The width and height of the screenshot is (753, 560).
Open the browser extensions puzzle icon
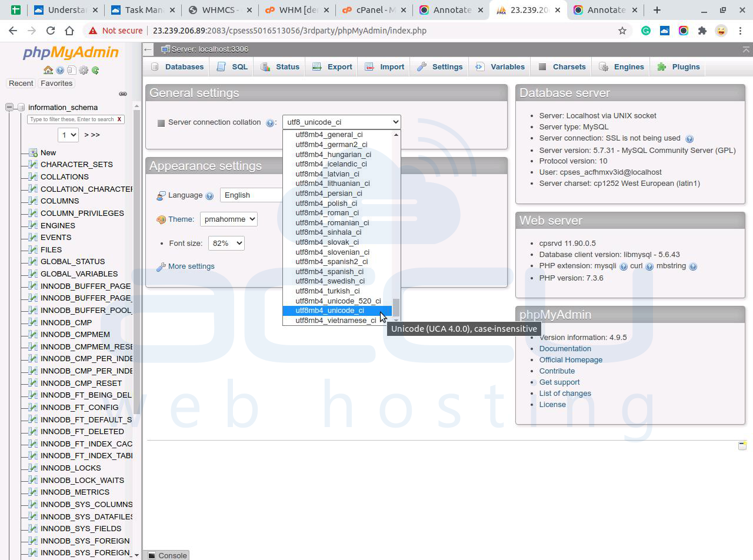coord(702,31)
